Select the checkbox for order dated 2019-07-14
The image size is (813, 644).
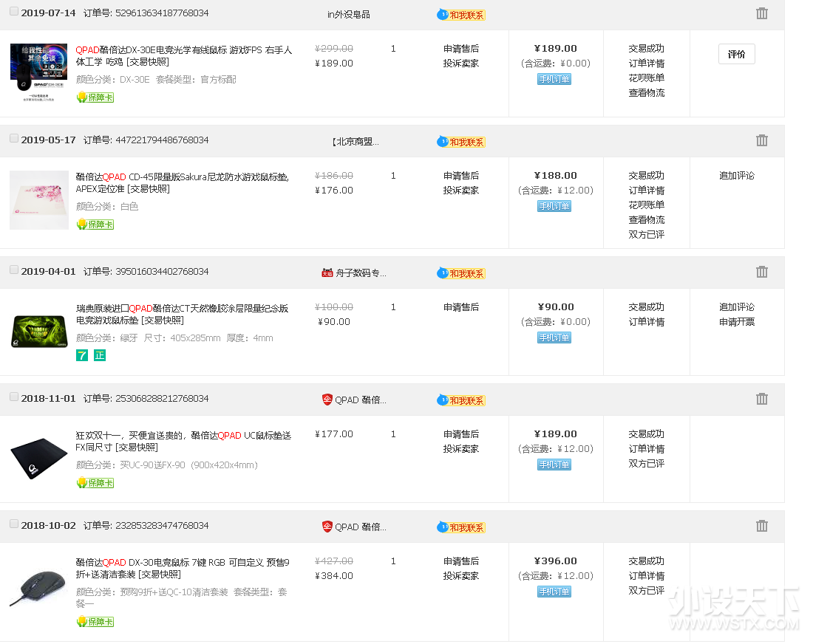(14, 11)
